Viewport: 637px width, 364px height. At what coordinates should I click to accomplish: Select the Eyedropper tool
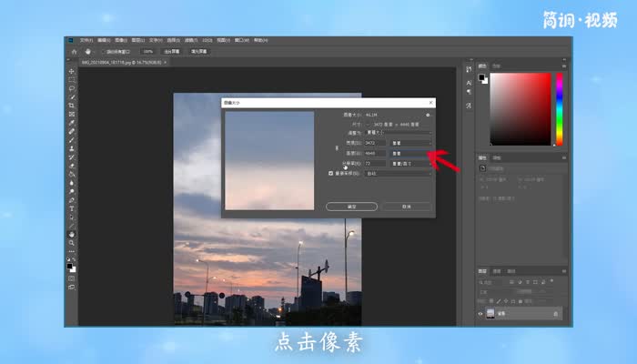coord(72,122)
